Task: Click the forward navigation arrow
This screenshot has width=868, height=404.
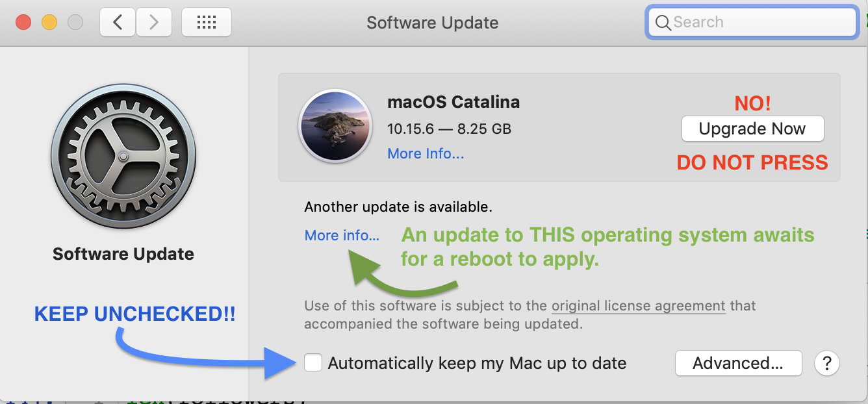Action: 153,22
